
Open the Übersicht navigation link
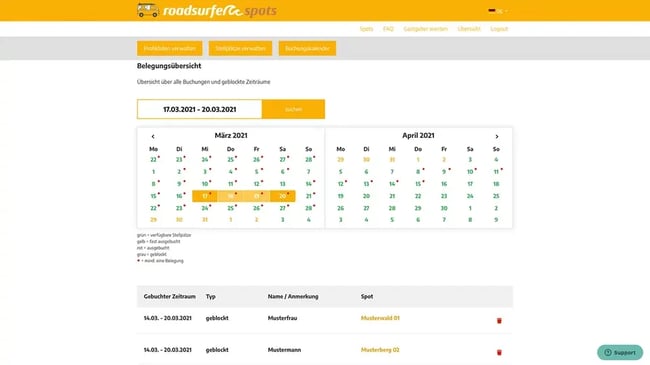pyautogui.click(x=469, y=29)
